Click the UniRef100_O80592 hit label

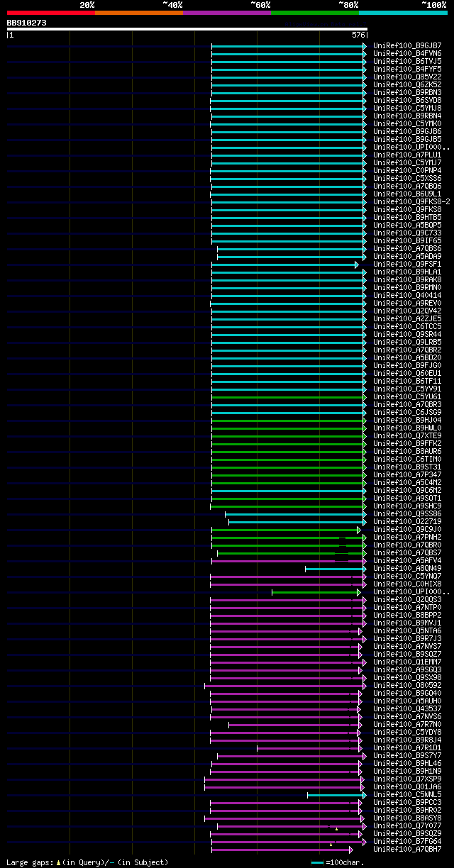click(407, 685)
